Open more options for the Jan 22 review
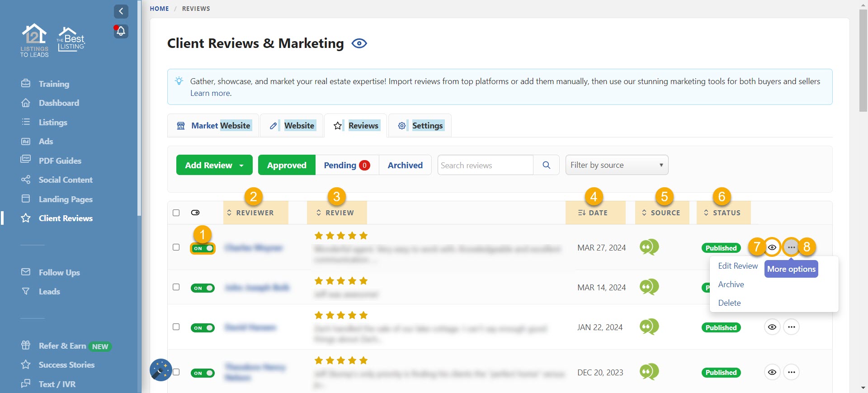This screenshot has height=393, width=868. coord(791,327)
